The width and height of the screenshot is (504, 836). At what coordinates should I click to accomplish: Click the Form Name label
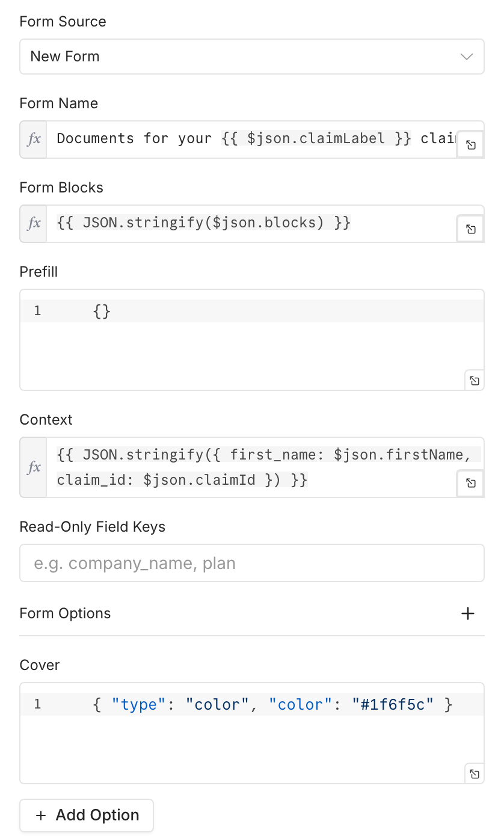click(59, 103)
